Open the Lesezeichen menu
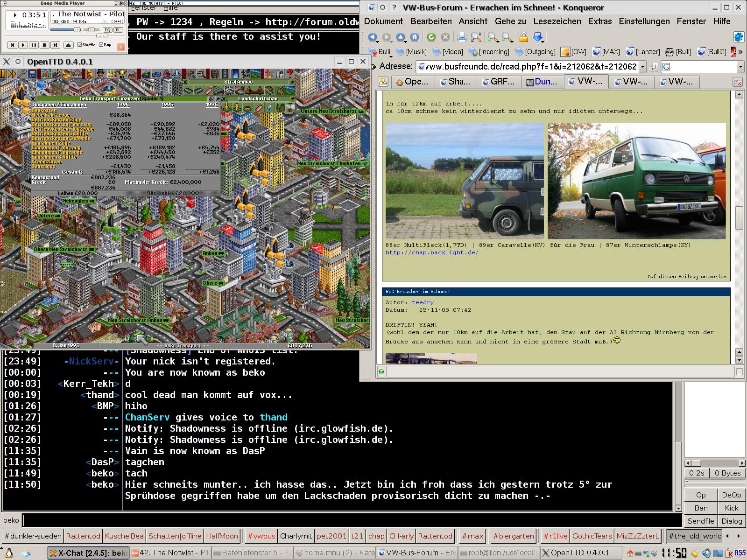 pyautogui.click(x=557, y=21)
